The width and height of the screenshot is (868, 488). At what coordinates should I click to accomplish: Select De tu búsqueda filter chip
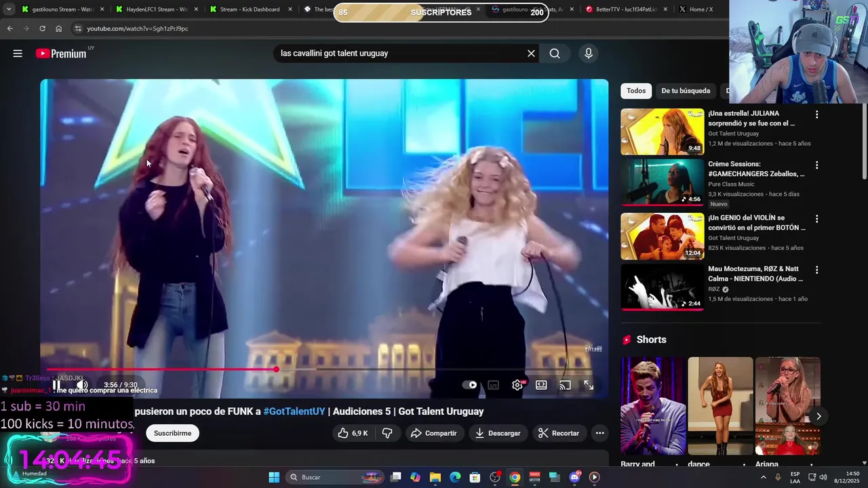point(686,91)
